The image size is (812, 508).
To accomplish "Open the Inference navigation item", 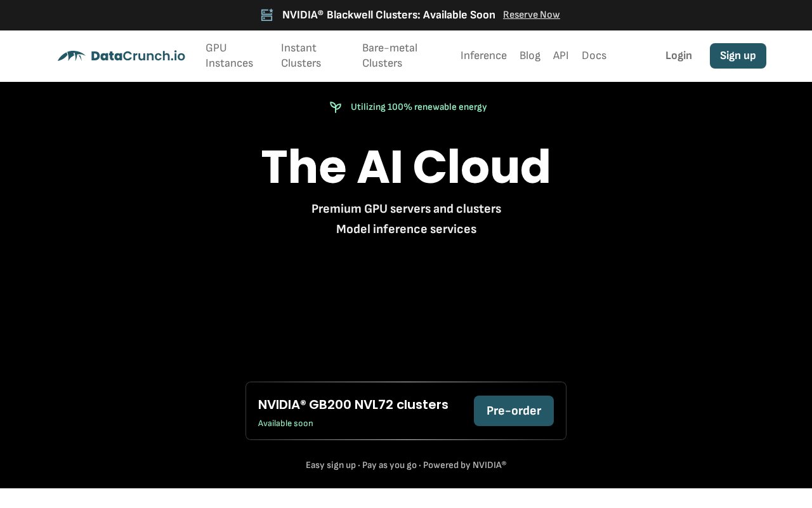I will pos(483,56).
